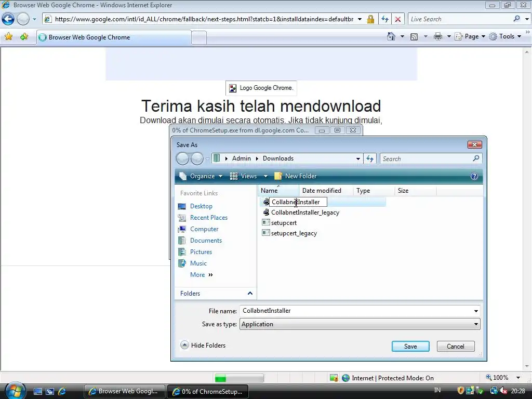Expand the address bar URL history dropdown
532x399 pixels.
pyautogui.click(x=360, y=19)
